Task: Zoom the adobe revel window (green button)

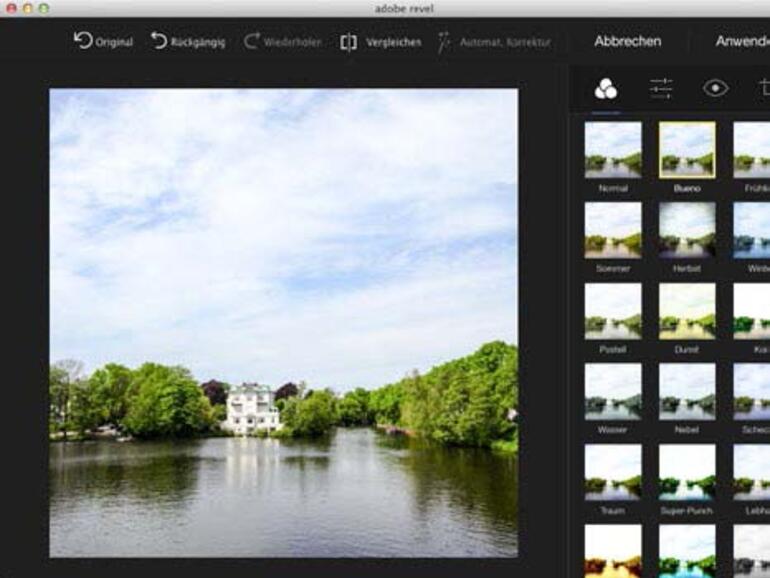Action: point(44,8)
